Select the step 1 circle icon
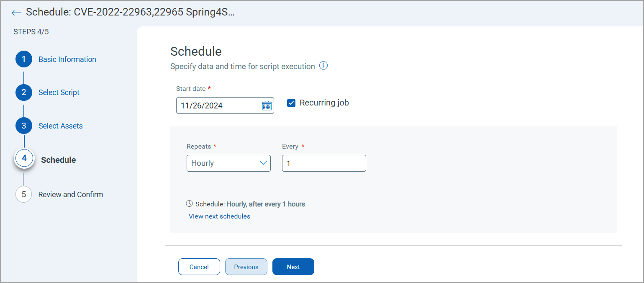The height and width of the screenshot is (283, 644). pos(24,59)
